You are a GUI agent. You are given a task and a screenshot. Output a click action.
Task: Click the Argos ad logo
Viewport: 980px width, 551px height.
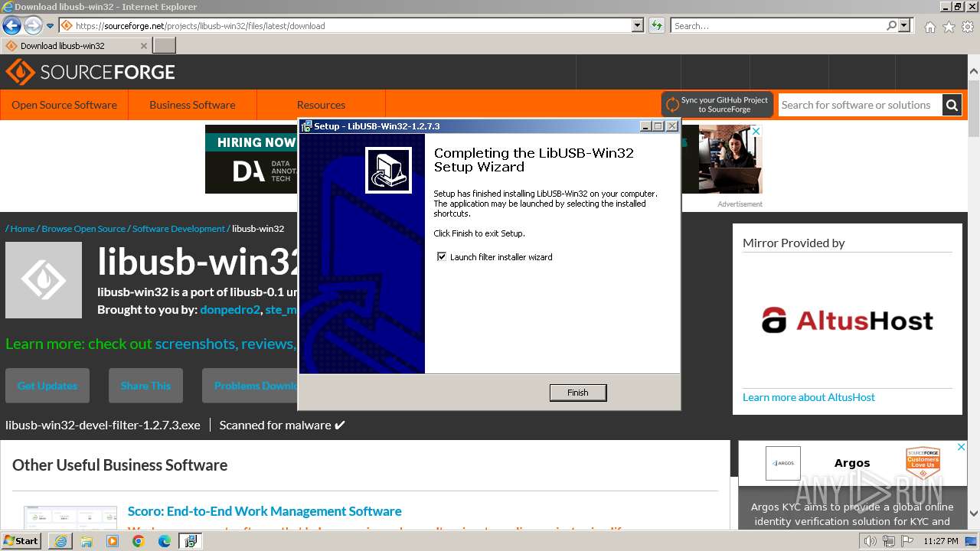(782, 463)
